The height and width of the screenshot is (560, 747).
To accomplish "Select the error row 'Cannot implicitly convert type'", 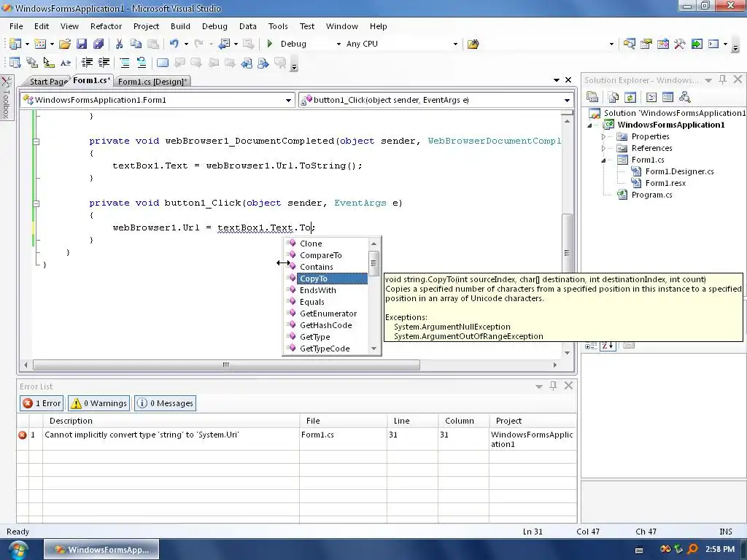I will [296, 439].
